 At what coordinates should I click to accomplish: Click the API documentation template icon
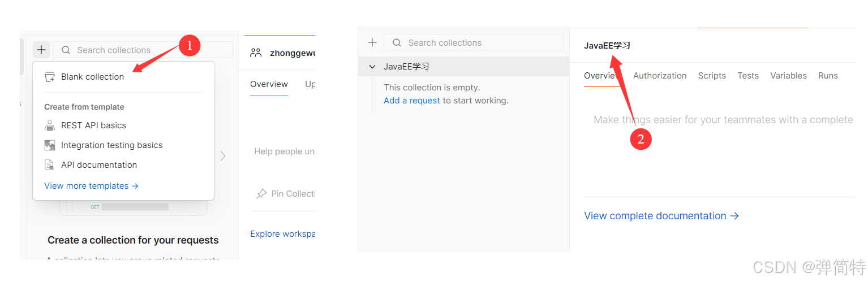[x=50, y=165]
